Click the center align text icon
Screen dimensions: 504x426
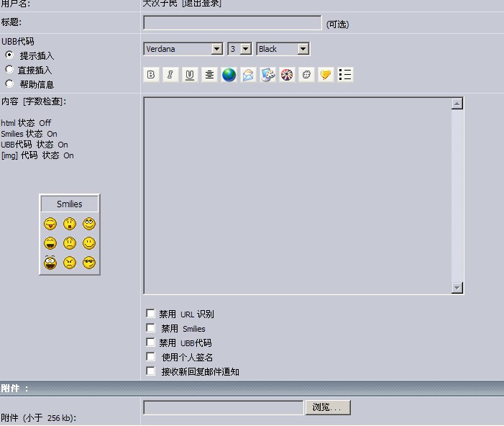209,75
